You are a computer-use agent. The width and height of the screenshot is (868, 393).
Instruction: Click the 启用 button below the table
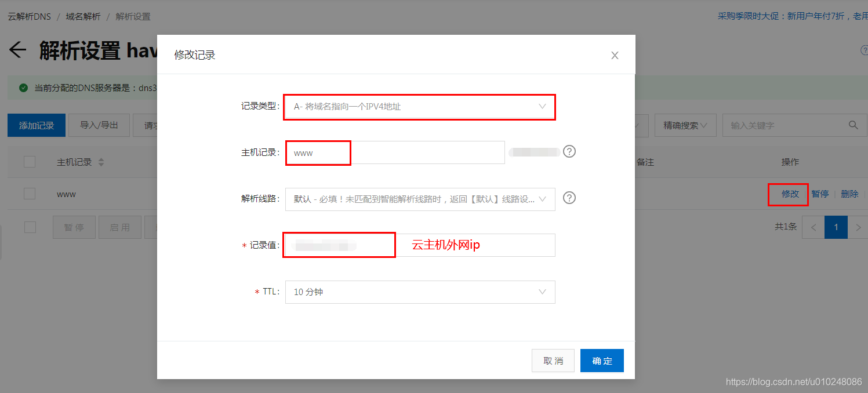coord(120,227)
